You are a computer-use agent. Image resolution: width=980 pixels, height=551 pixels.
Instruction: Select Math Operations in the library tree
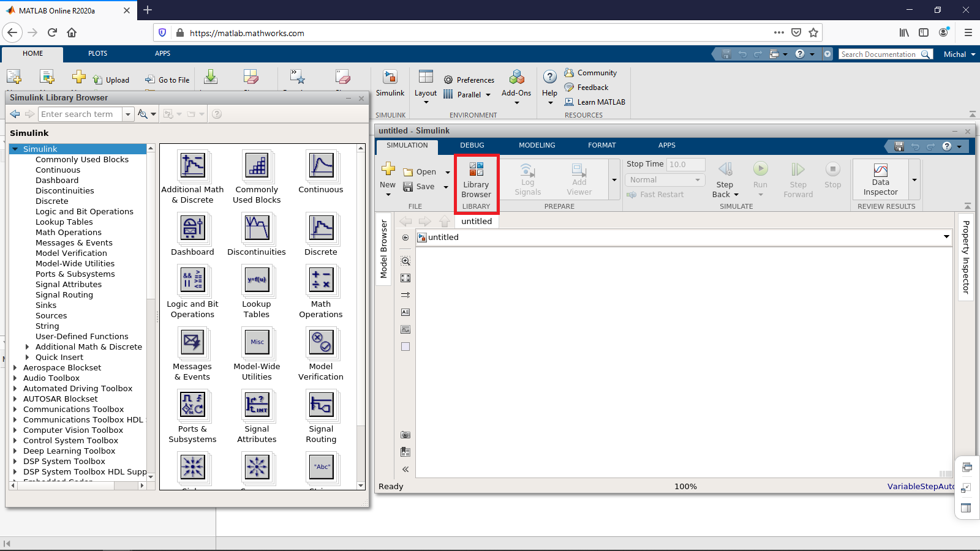69,232
